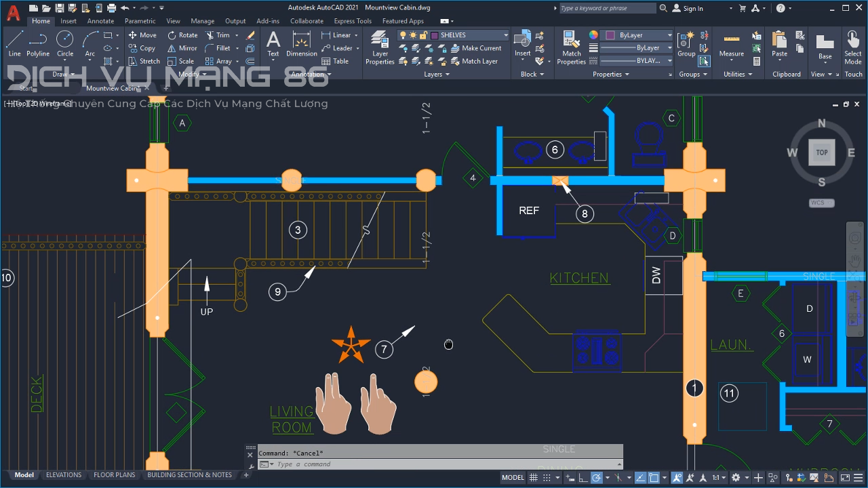The width and height of the screenshot is (868, 488).
Task: Open the FLOOR PLANS layout tab
Action: pos(115,474)
